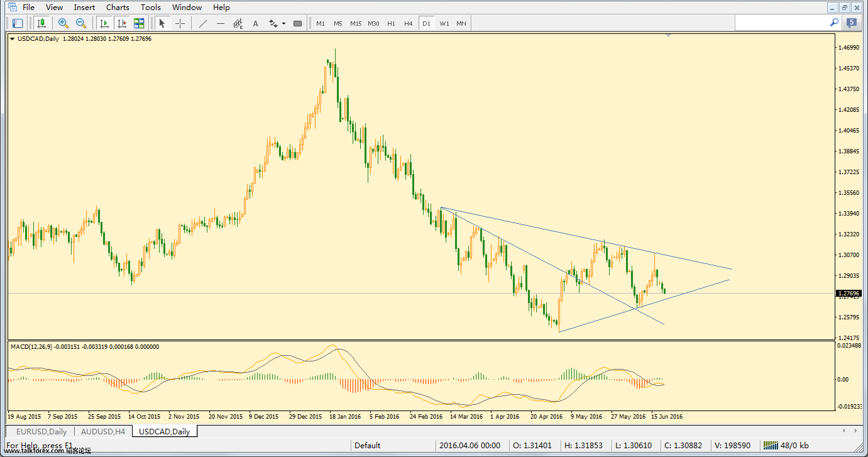
Task: Pick the horizontal line tool
Action: 220,23
